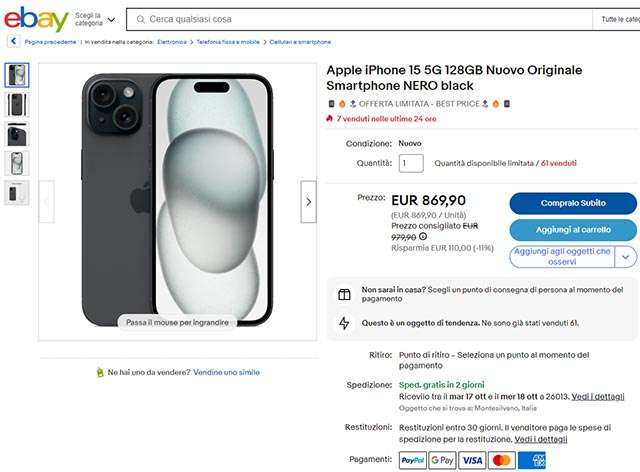640x472 pixels.
Task: Expand the watchlist button dropdown chevron
Action: pyautogui.click(x=626, y=257)
